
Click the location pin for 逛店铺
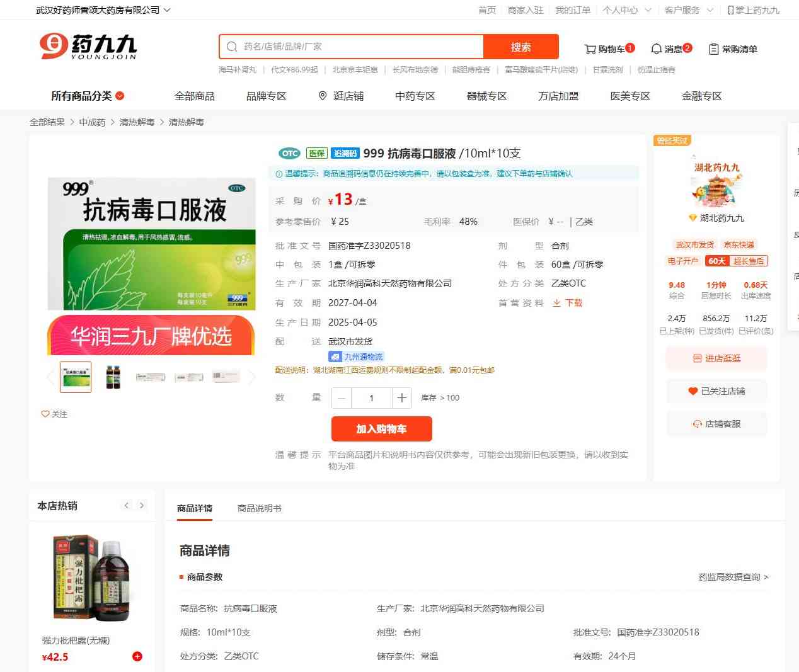[x=323, y=96]
